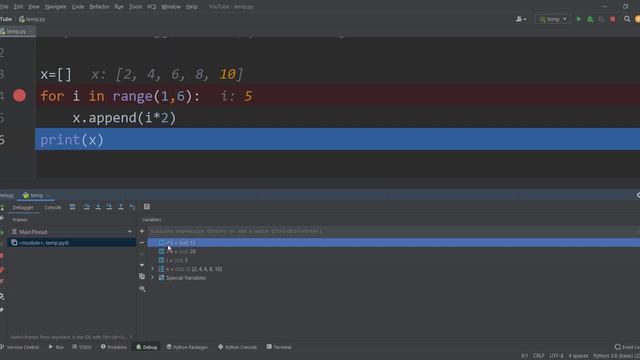Switch to the Debugger tab
Image resolution: width=640 pixels, height=360 pixels.
point(23,207)
